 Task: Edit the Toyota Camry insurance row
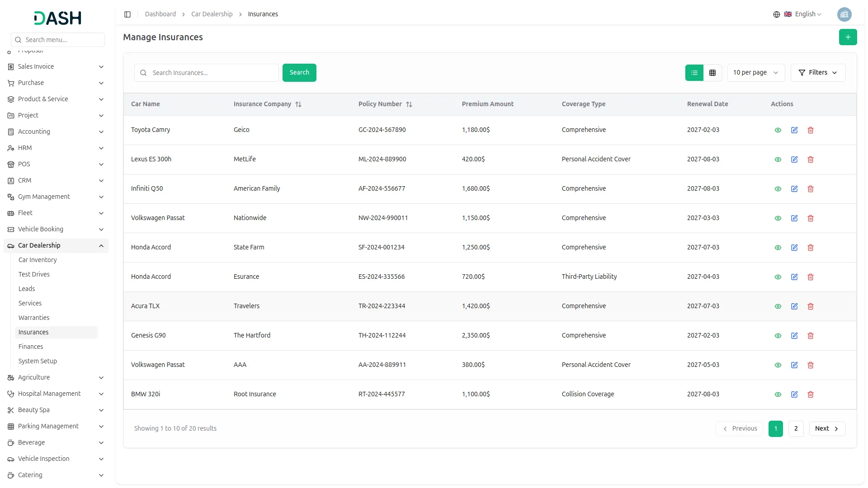pos(794,130)
